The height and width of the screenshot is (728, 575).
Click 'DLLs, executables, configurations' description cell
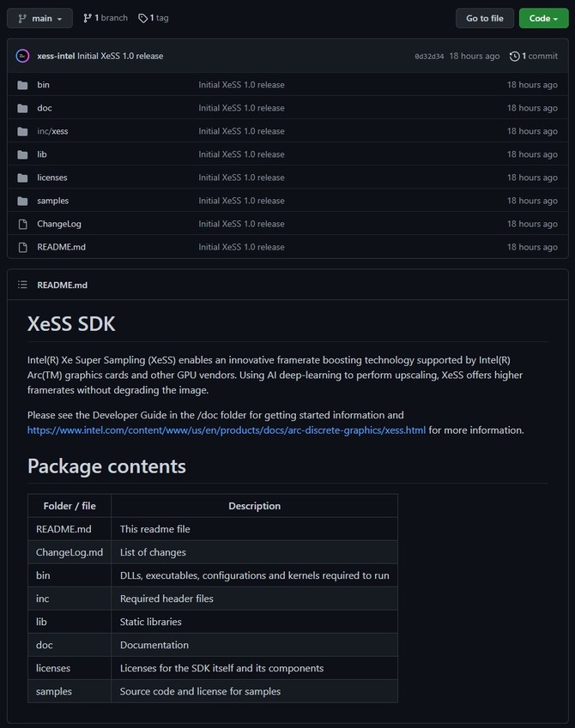254,575
